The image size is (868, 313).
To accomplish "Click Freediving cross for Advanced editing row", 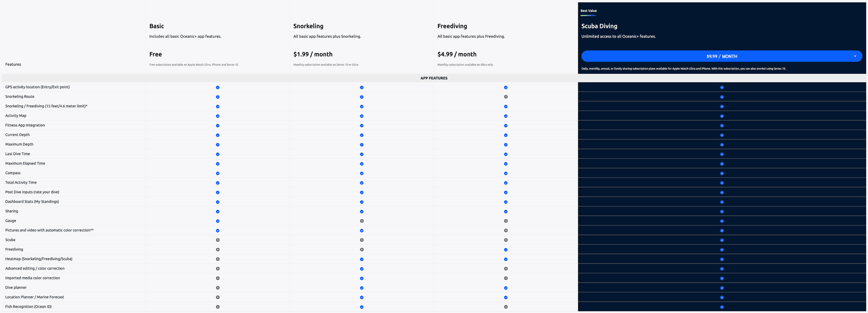I will [x=506, y=269].
